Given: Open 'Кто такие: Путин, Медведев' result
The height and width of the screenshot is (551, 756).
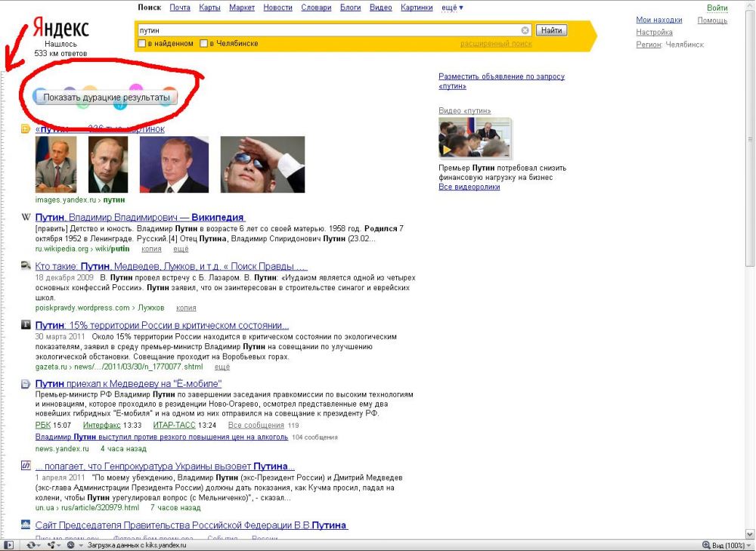Looking at the screenshot, I should pos(171,266).
